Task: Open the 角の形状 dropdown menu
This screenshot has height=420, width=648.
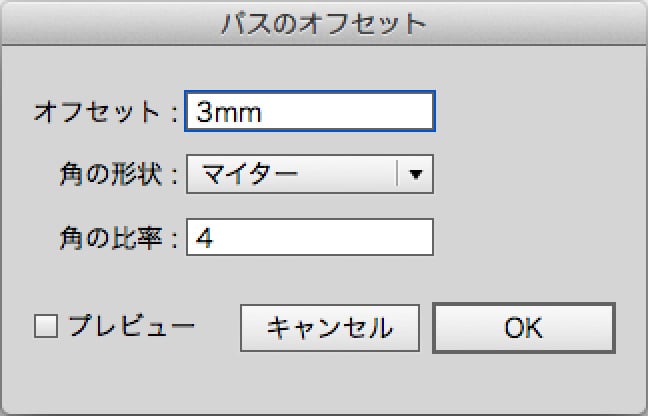Action: 309,175
